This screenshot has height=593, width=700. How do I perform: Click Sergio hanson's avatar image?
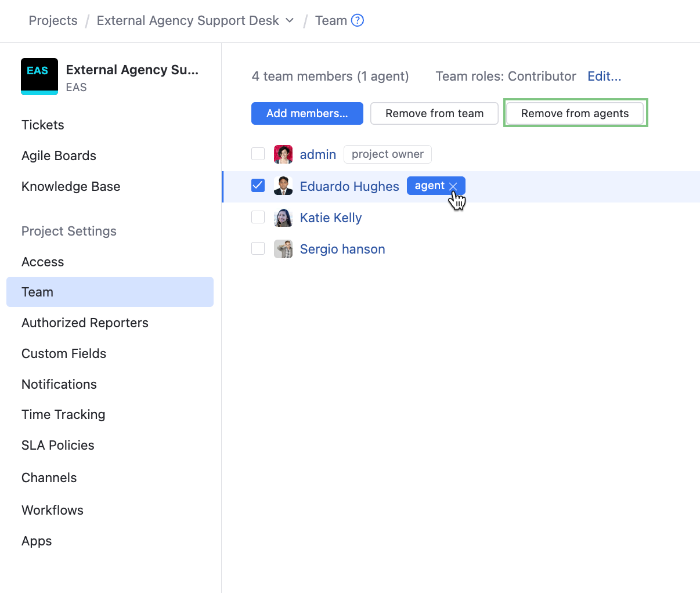click(x=283, y=249)
